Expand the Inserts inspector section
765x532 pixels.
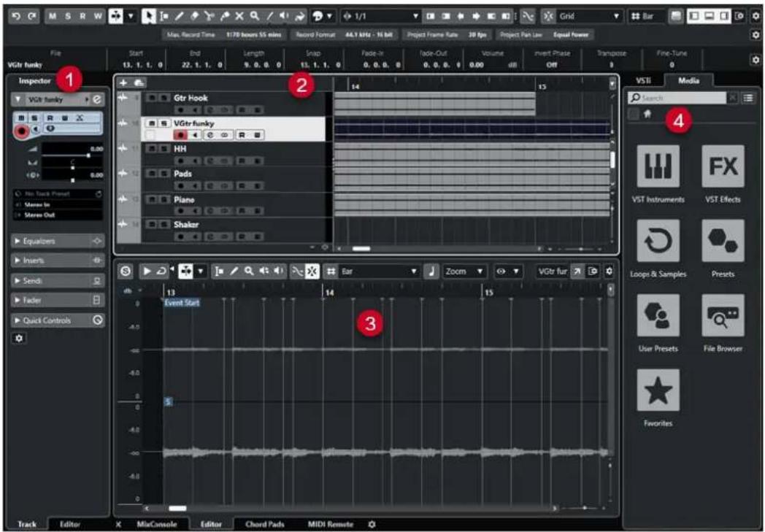coord(58,261)
